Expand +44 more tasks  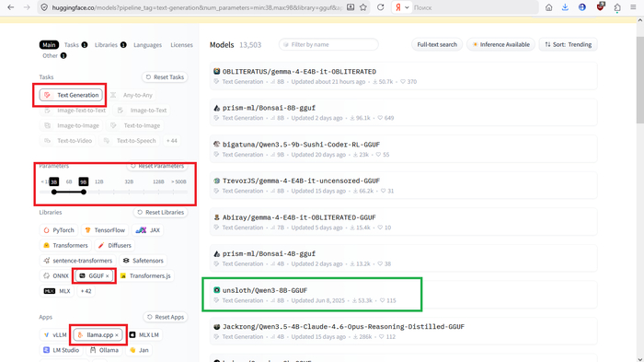(x=172, y=141)
